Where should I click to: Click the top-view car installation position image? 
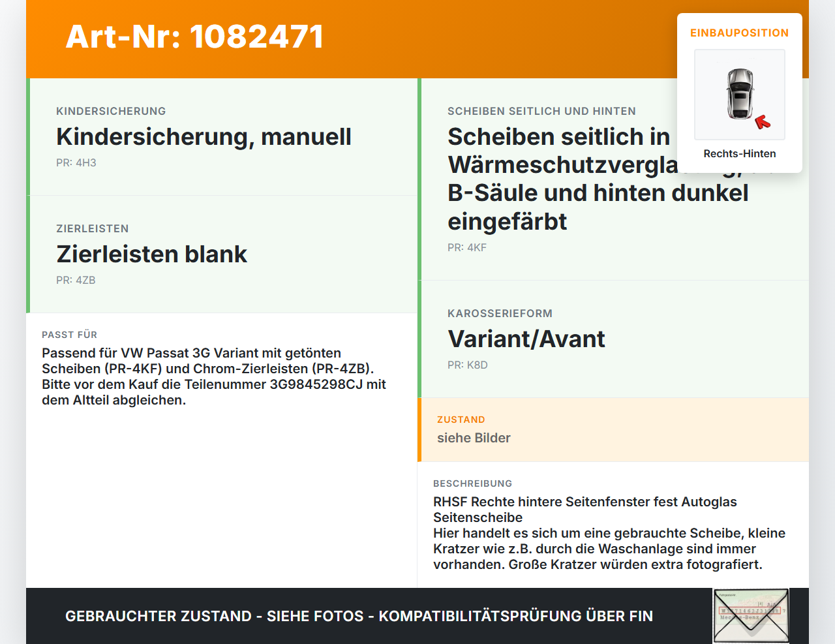[x=740, y=95]
